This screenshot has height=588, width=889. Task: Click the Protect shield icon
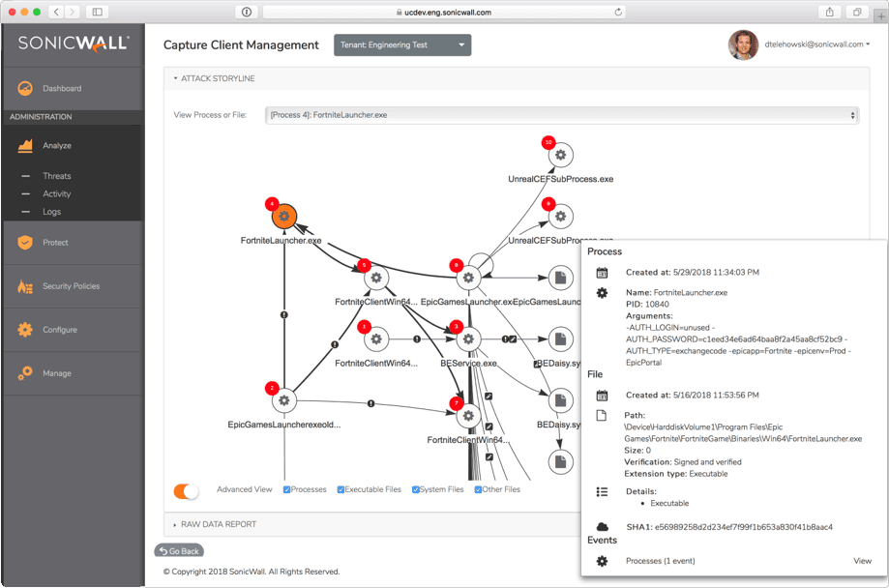tap(25, 243)
